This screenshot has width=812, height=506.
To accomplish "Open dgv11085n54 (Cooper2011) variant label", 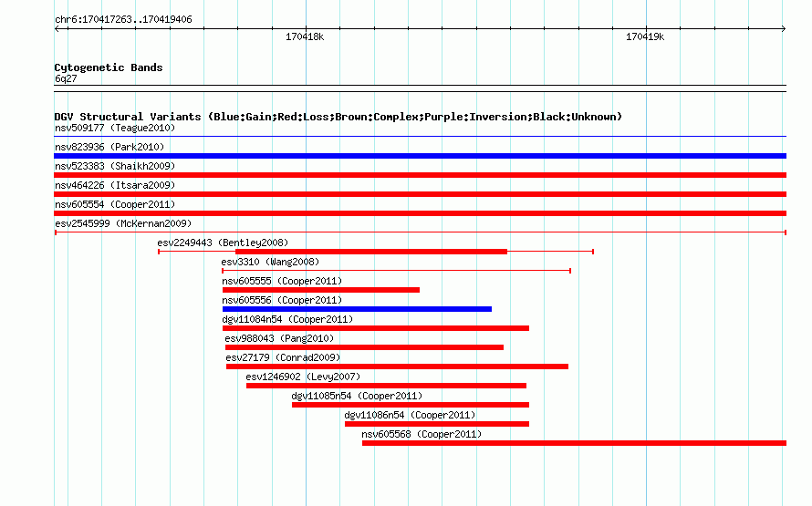I will click(357, 396).
